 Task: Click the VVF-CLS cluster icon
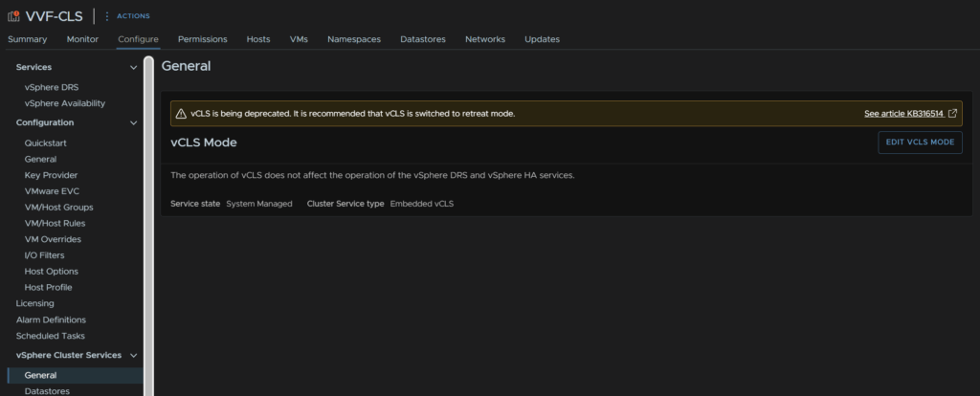(13, 16)
